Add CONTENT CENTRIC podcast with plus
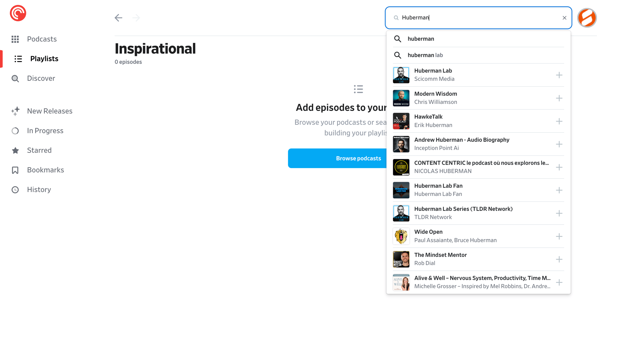619x364 pixels. (559, 167)
